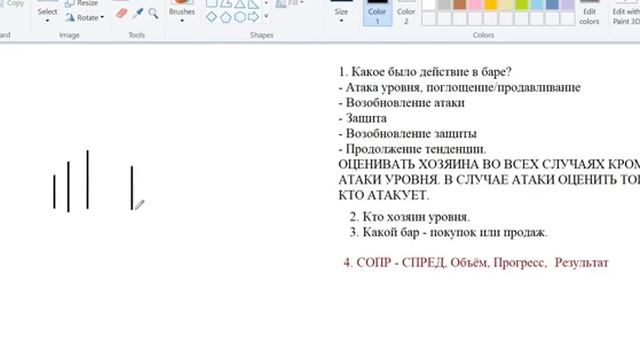
Task: Click the tallest drawn vertical line on canvas
Action: [87, 180]
